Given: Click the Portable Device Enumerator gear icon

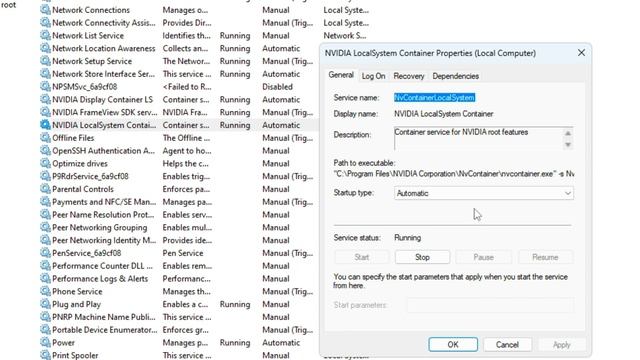Looking at the screenshot, I should (x=45, y=329).
